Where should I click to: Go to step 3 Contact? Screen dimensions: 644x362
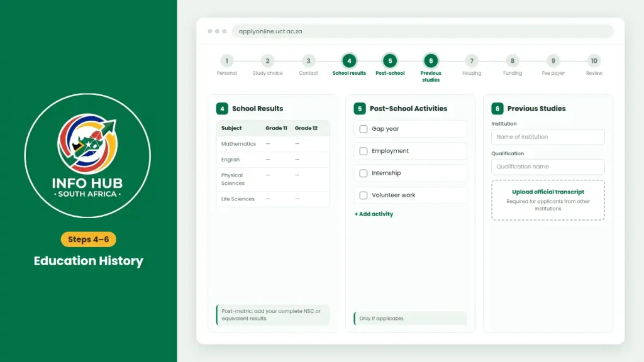point(308,61)
